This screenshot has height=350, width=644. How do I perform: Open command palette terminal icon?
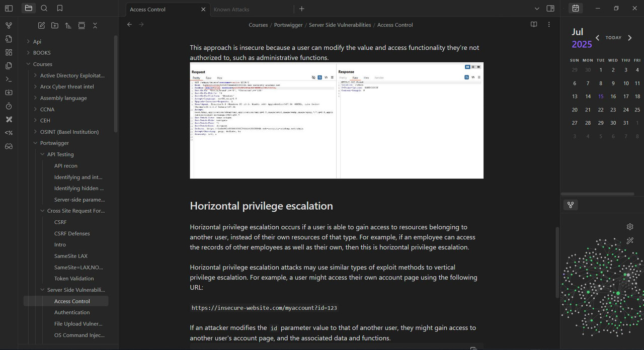pyautogui.click(x=9, y=79)
